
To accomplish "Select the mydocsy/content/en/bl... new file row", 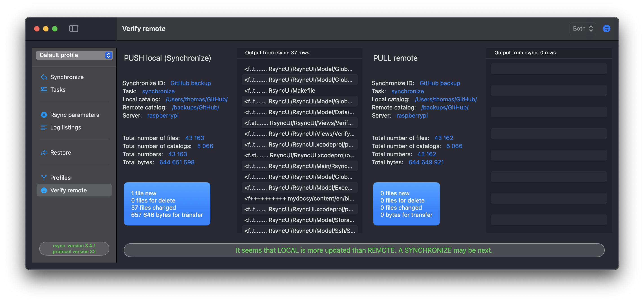I will (x=300, y=198).
